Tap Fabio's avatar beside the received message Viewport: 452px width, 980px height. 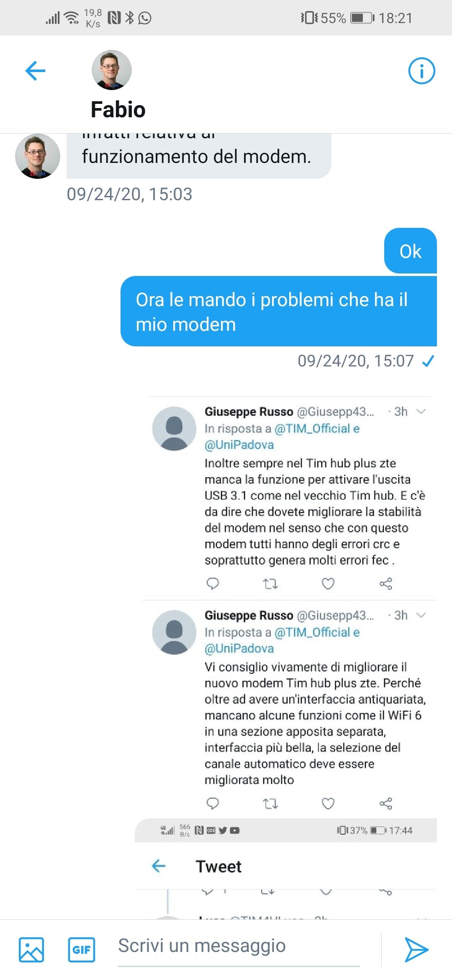[x=38, y=156]
